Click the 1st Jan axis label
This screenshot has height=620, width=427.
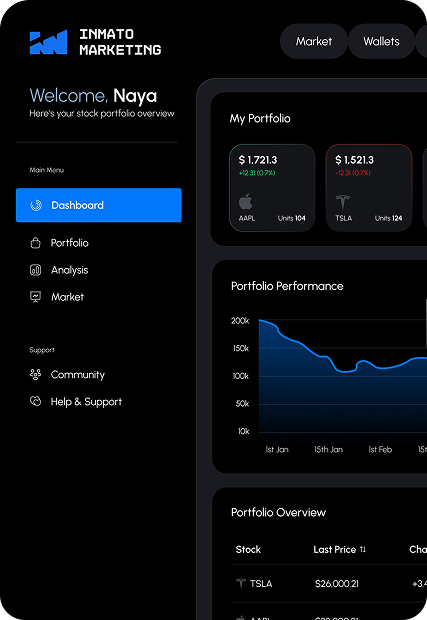[277, 450]
